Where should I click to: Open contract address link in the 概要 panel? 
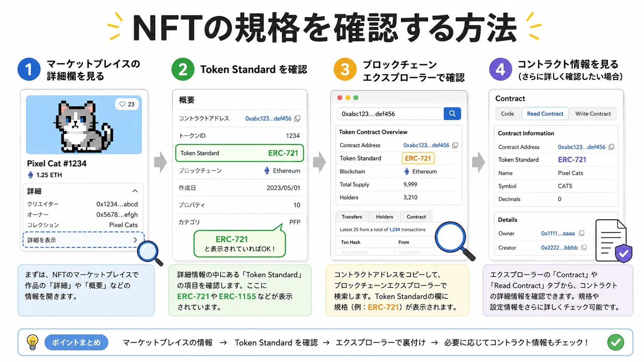[x=268, y=118]
